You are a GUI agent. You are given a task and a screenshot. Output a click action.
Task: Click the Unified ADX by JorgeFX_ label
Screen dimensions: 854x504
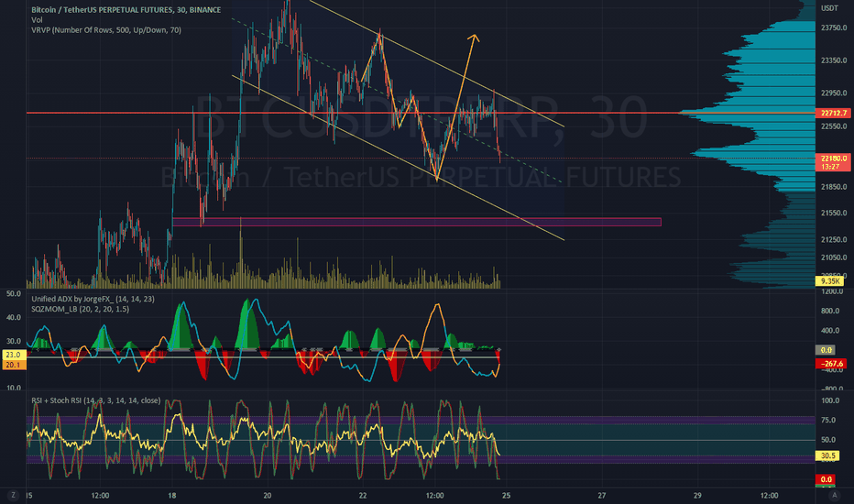93,299
